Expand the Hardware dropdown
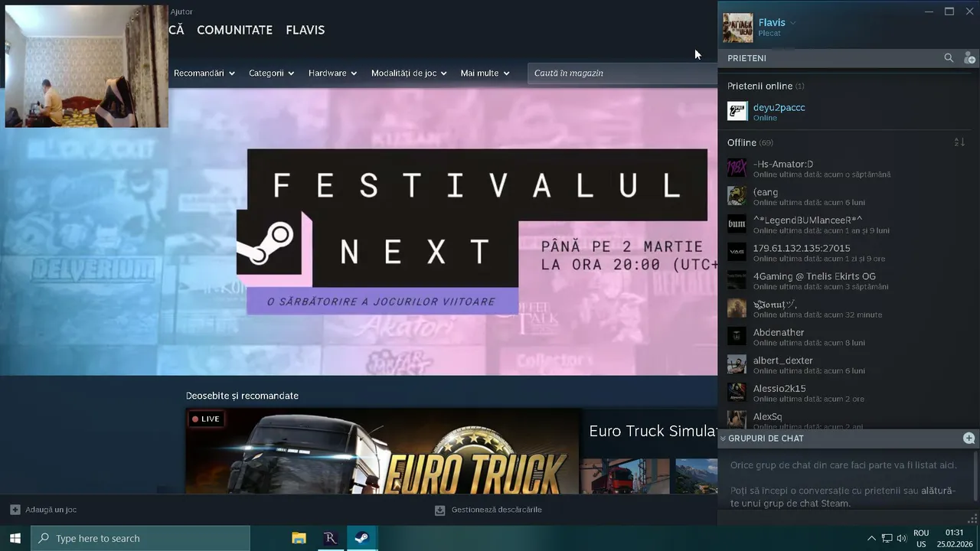This screenshot has width=980, height=551. tap(332, 73)
